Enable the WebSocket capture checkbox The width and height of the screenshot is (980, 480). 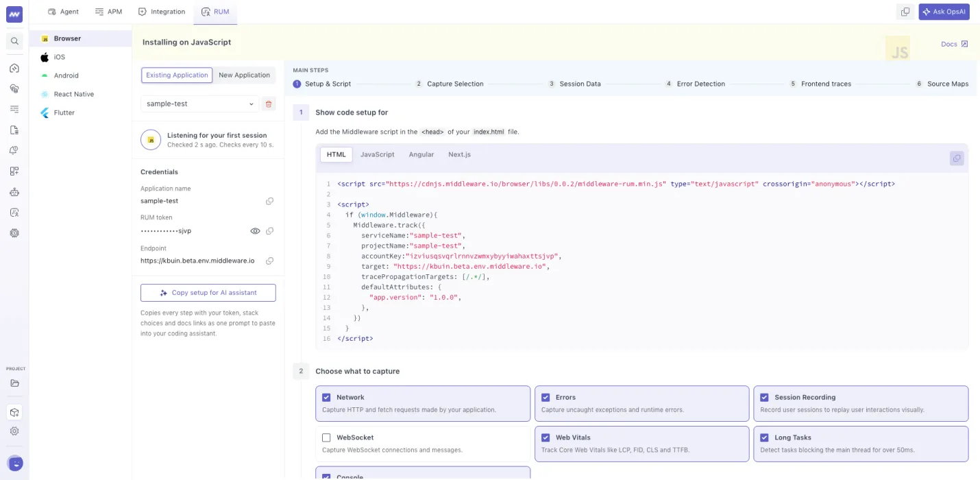326,437
